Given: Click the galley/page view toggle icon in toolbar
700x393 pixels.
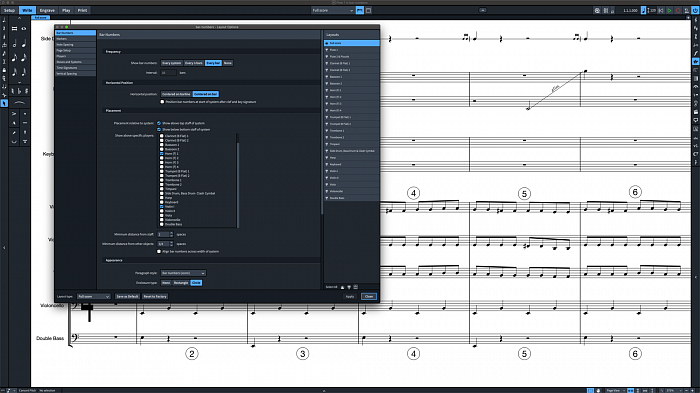Looking at the screenshot, I should (x=359, y=10).
